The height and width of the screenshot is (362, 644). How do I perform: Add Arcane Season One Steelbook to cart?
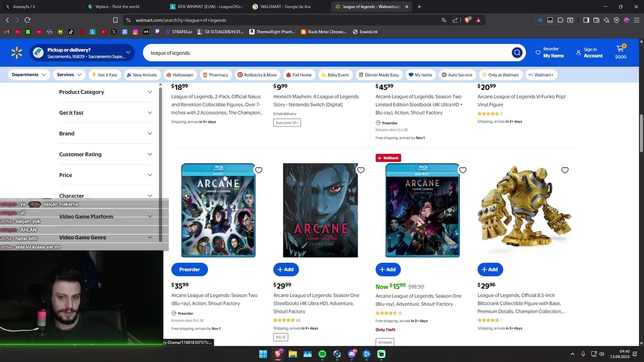click(x=286, y=269)
